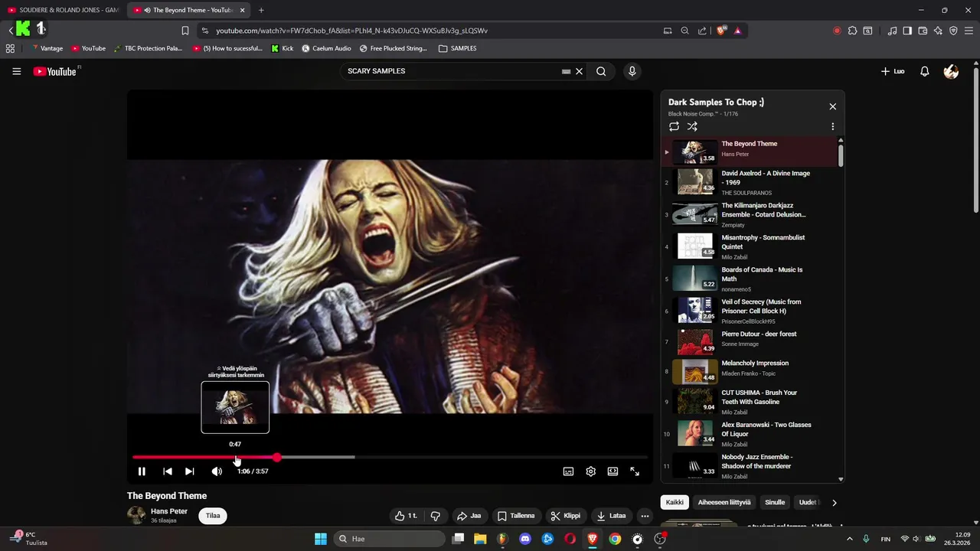The height and width of the screenshot is (551, 980).
Task: Toggle playlist loop
Action: (x=674, y=126)
